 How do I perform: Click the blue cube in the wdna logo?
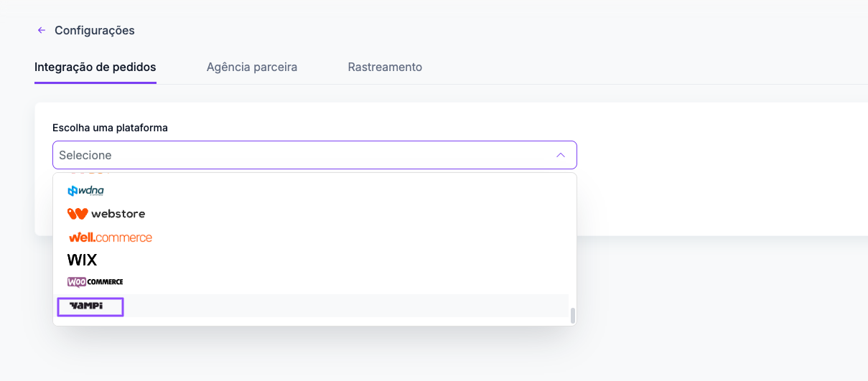click(x=72, y=191)
